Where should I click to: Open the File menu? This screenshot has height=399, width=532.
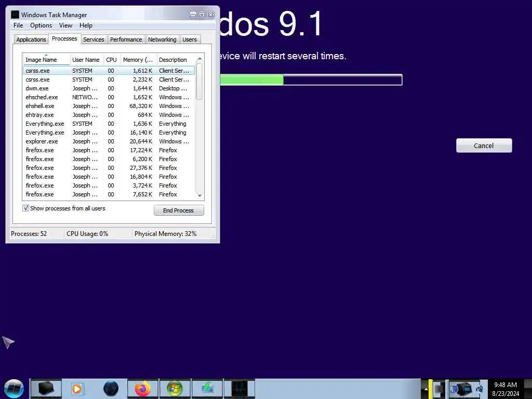pos(18,25)
